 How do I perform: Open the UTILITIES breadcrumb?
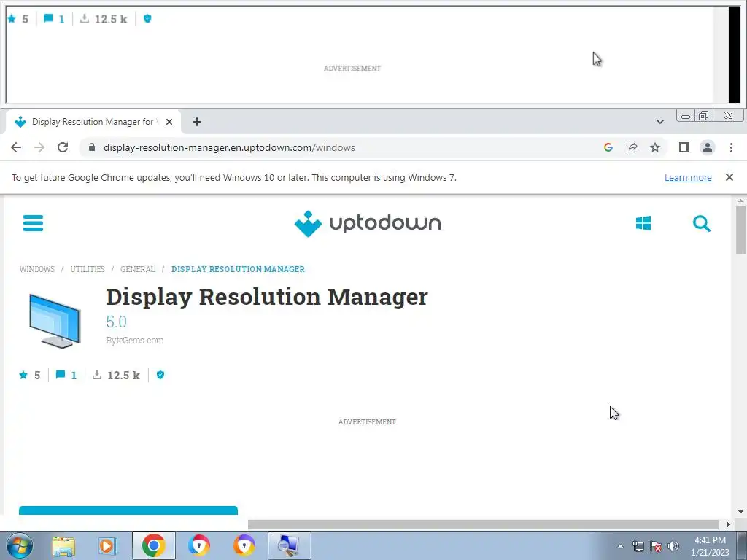(88, 269)
